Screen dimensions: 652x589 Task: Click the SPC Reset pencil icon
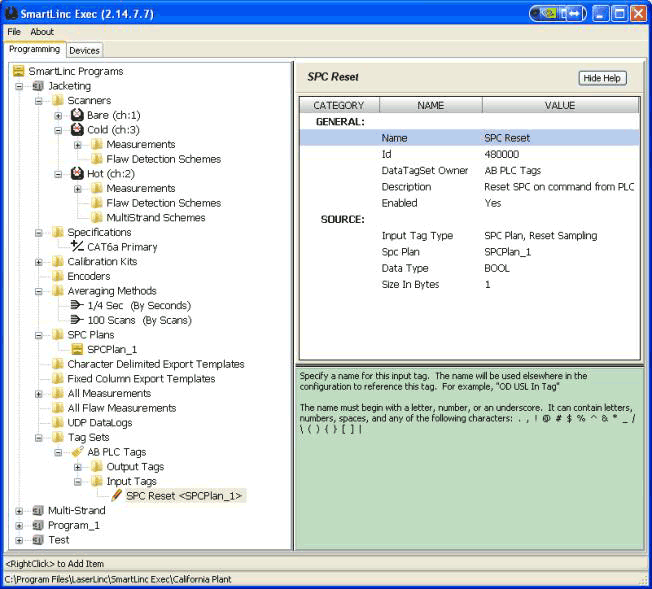click(x=116, y=496)
